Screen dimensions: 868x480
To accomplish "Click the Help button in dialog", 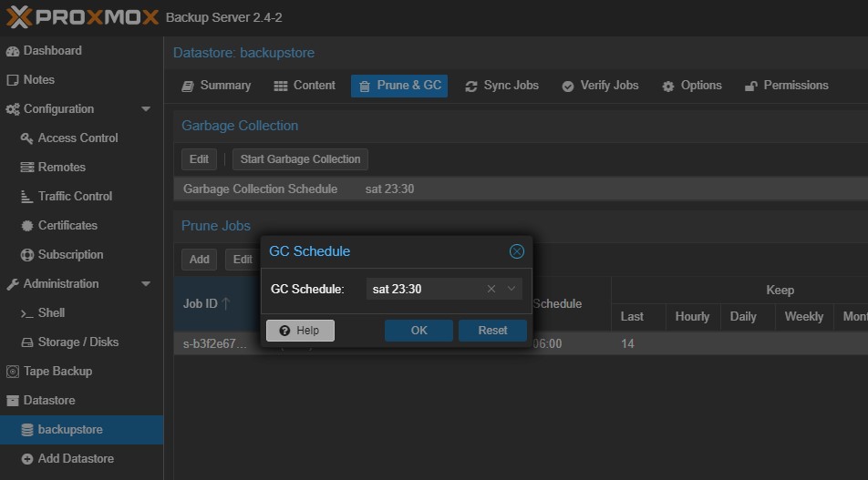I will click(x=300, y=331).
